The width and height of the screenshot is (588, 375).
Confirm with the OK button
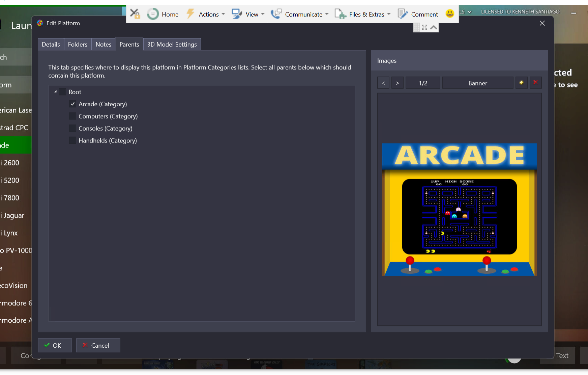[x=55, y=345]
